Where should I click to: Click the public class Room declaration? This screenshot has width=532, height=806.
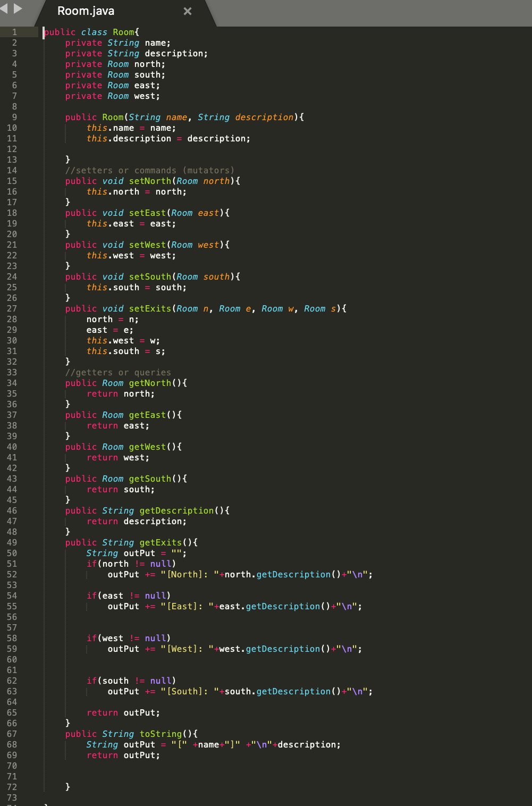pos(91,32)
